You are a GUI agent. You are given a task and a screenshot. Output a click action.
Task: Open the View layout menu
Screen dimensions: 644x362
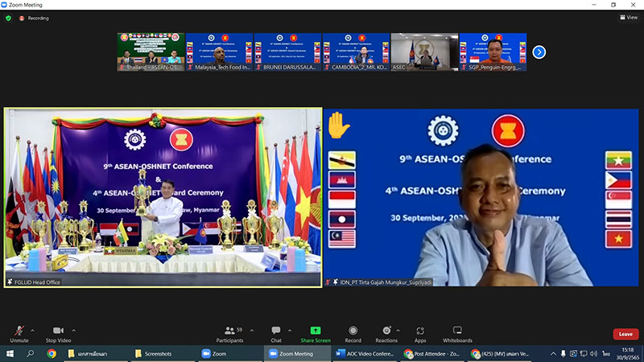point(628,18)
